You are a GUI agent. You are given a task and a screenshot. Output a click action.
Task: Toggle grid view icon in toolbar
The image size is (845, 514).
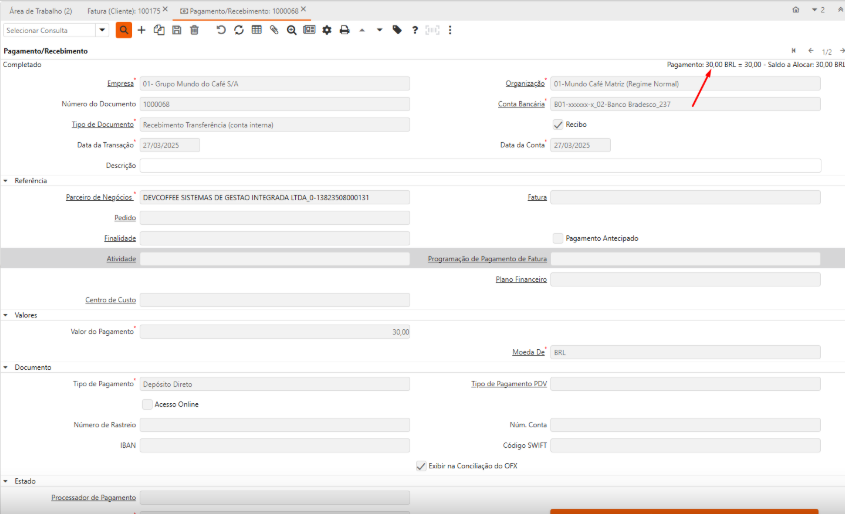pyautogui.click(x=256, y=30)
